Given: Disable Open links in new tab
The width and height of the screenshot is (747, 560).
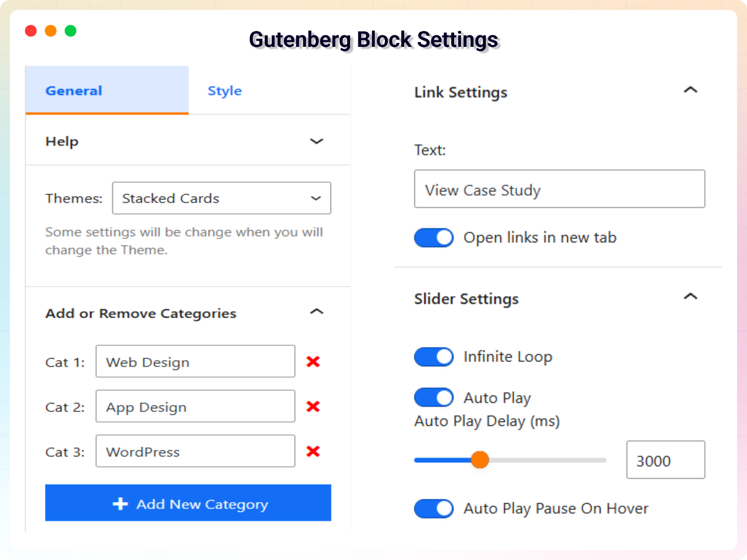Looking at the screenshot, I should 434,238.
